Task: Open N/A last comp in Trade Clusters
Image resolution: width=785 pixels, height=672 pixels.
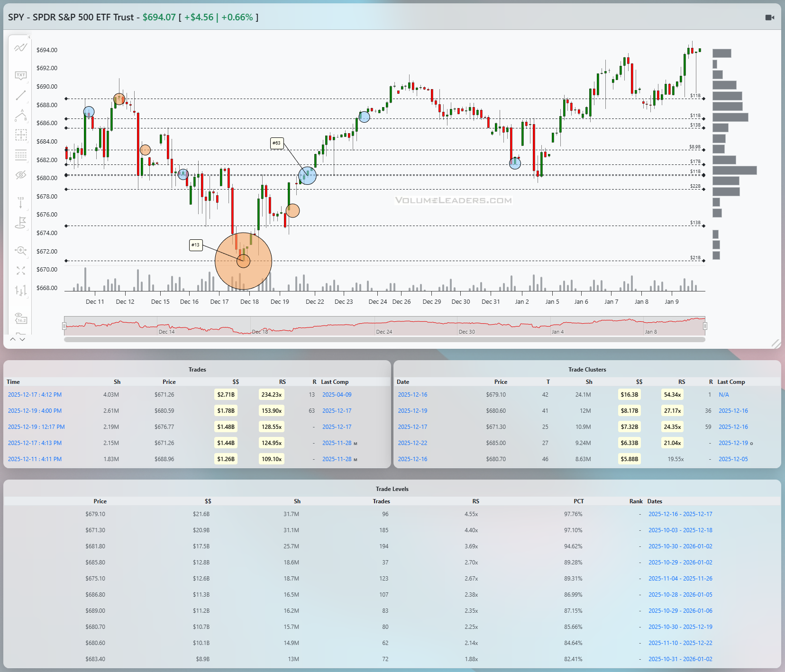Action: tap(724, 395)
